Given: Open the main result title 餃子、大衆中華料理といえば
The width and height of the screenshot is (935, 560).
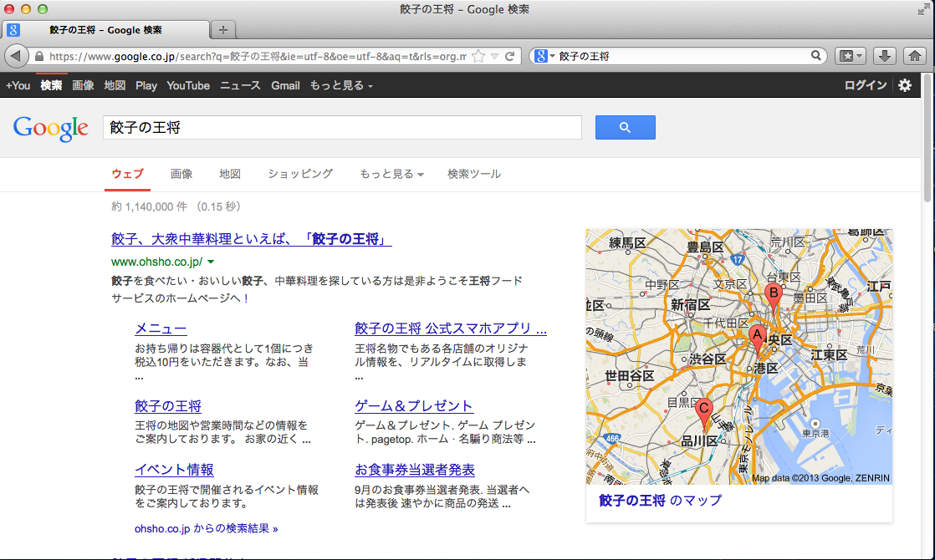Looking at the screenshot, I should click(251, 240).
